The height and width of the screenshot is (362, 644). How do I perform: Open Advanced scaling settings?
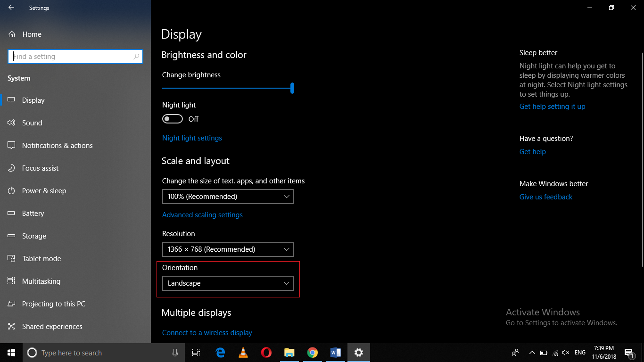pyautogui.click(x=202, y=214)
